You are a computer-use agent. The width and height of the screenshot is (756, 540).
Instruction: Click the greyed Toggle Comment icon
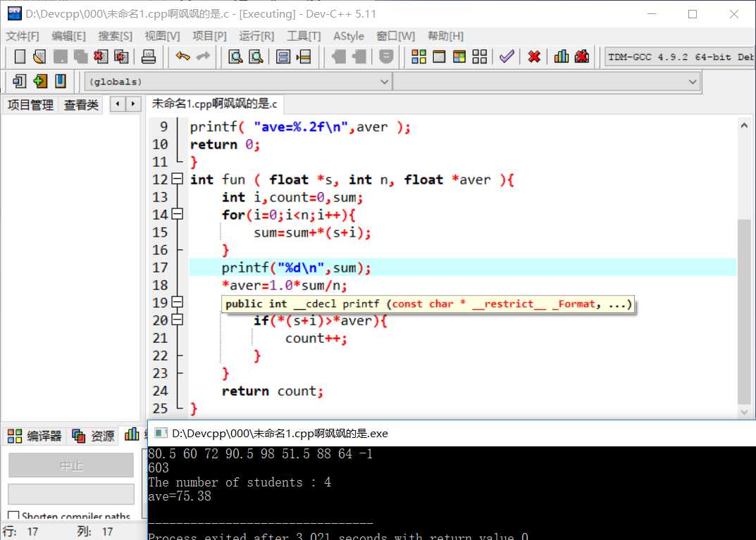click(386, 56)
